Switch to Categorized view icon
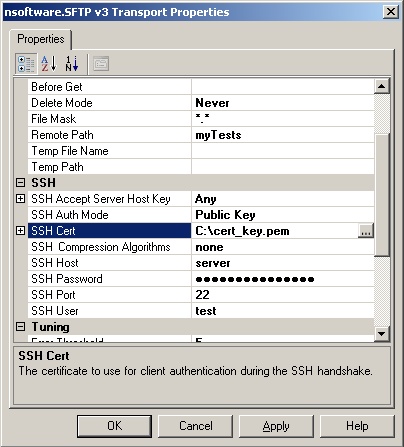Viewport: 404px width, 447px height. [26, 64]
